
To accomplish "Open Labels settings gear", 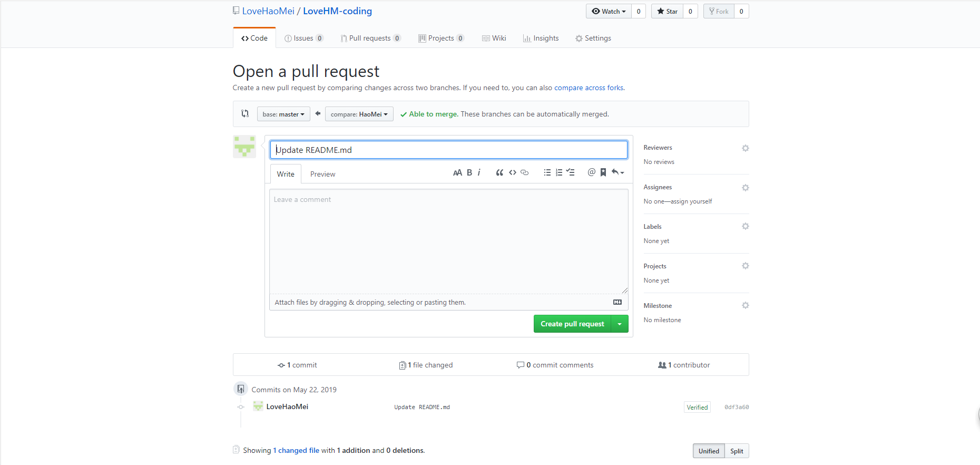I will pos(746,226).
